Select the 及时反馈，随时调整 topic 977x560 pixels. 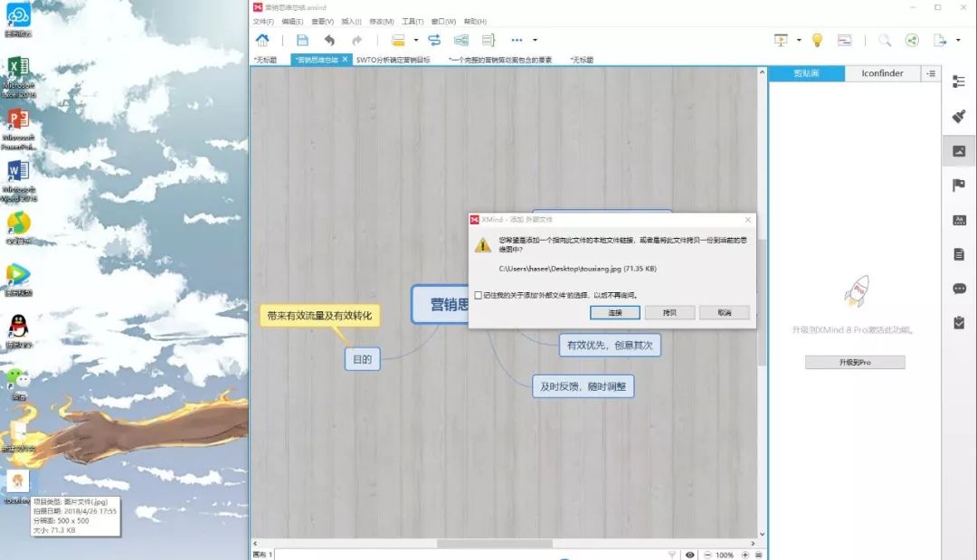(x=583, y=387)
